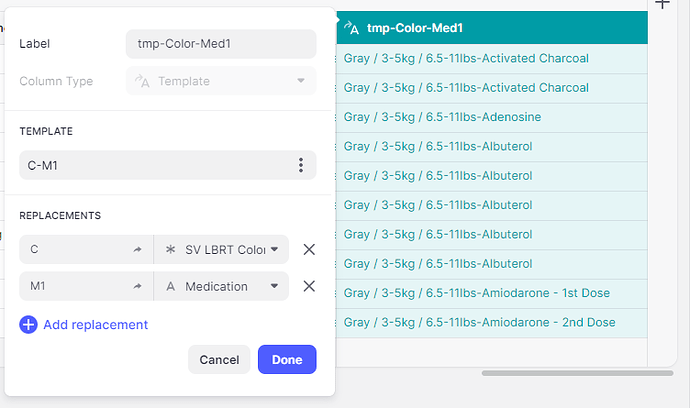The height and width of the screenshot is (408, 690).
Task: Click the Add replacement link
Action: point(95,325)
